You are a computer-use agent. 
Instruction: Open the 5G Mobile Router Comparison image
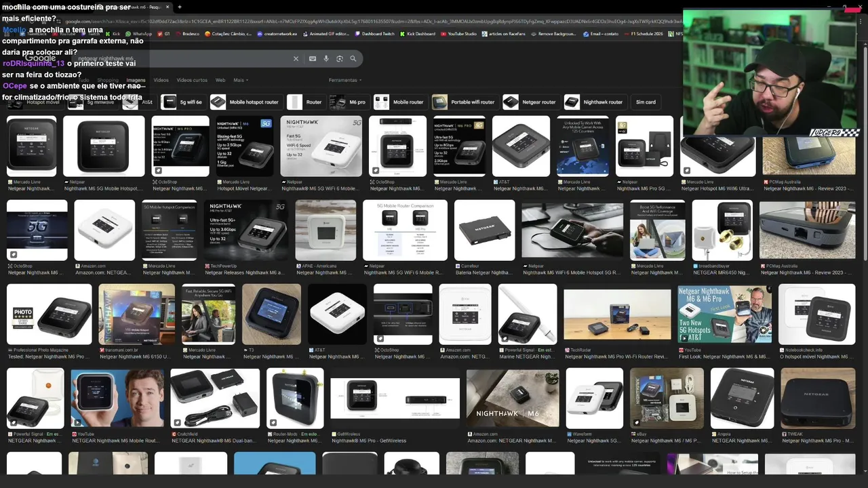point(405,230)
